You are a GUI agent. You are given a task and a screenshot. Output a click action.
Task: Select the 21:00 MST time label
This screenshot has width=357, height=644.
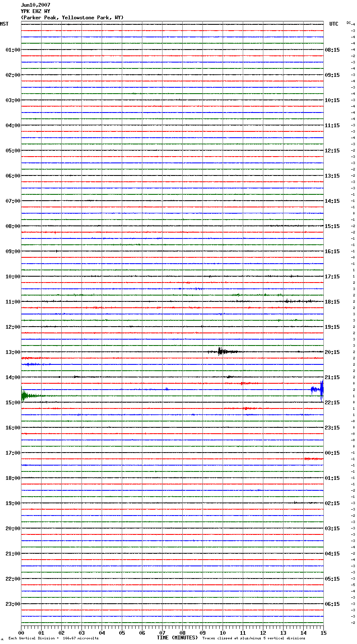pos(13,554)
